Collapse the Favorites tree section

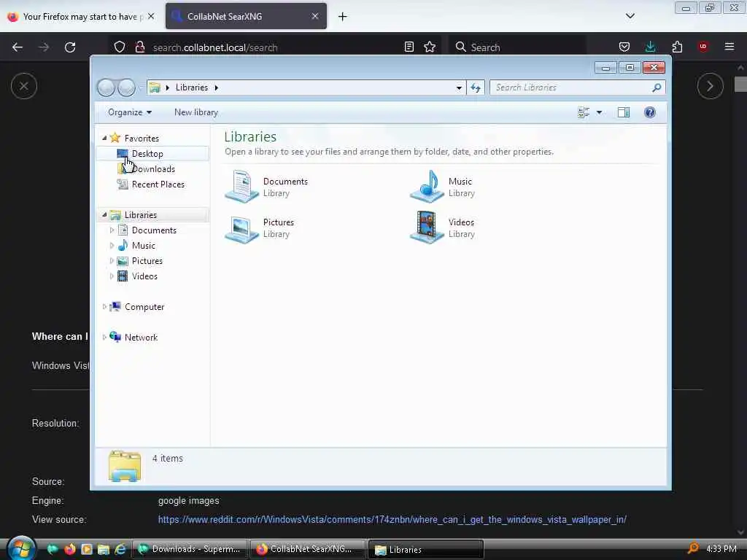tap(104, 138)
